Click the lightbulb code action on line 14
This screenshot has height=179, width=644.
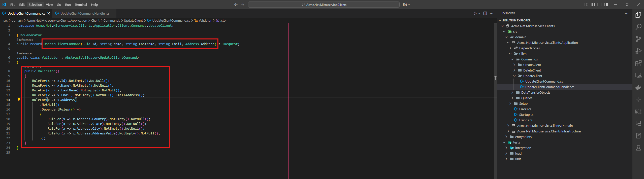click(x=19, y=99)
